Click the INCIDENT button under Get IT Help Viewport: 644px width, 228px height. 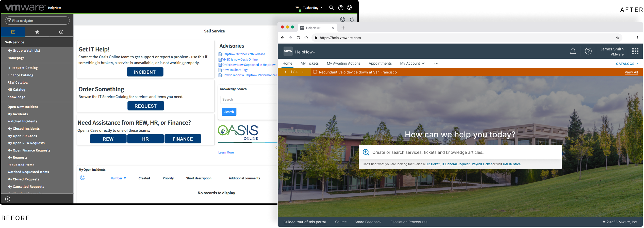click(x=145, y=72)
